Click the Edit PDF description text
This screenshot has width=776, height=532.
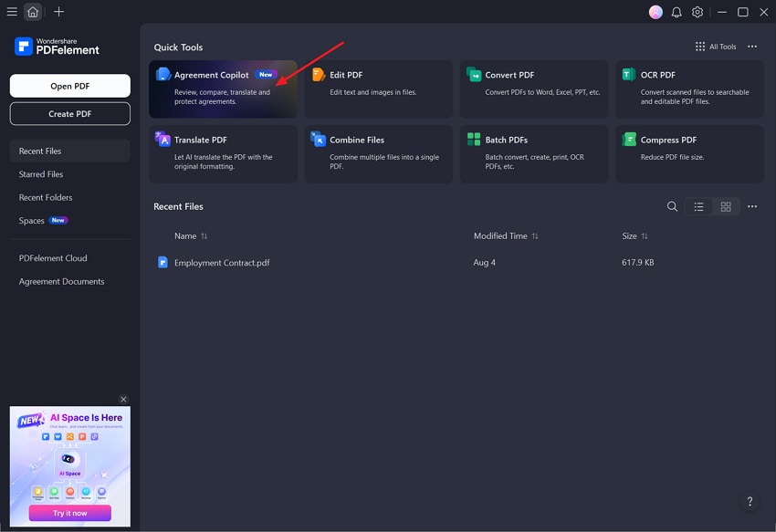pyautogui.click(x=372, y=92)
